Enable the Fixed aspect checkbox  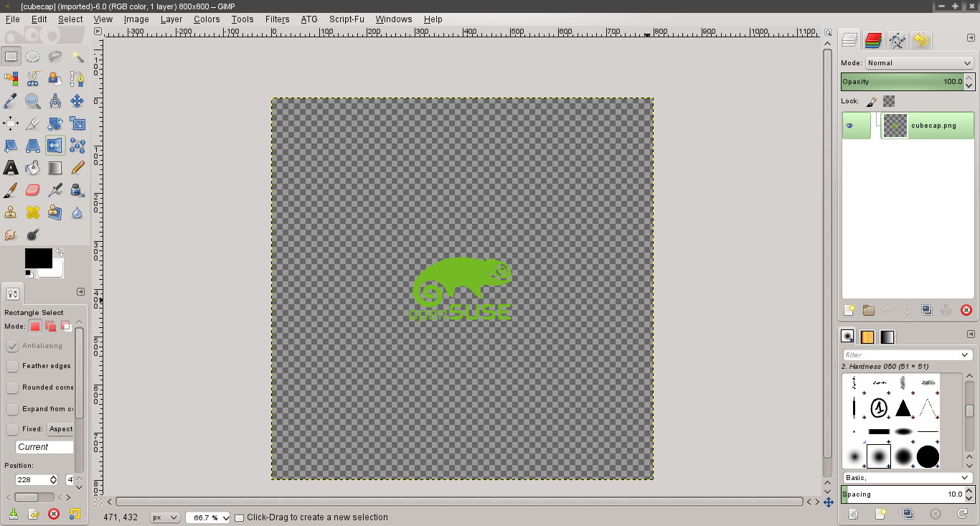pyautogui.click(x=13, y=429)
